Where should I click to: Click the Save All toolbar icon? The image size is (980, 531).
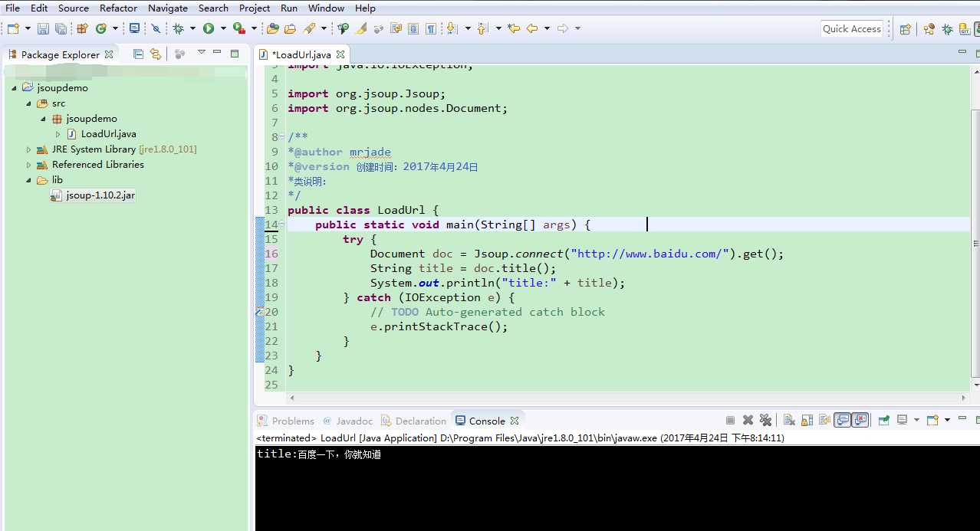click(61, 28)
